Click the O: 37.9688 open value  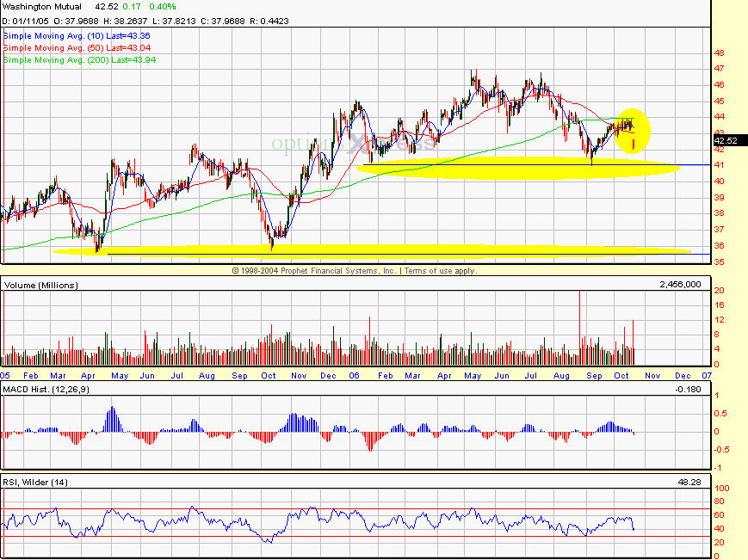[76, 21]
